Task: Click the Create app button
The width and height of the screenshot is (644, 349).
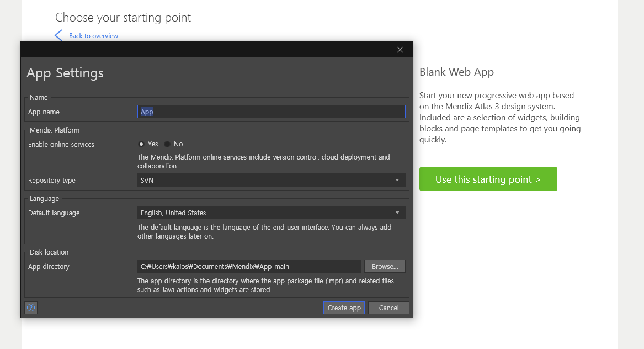Action: 344,308
